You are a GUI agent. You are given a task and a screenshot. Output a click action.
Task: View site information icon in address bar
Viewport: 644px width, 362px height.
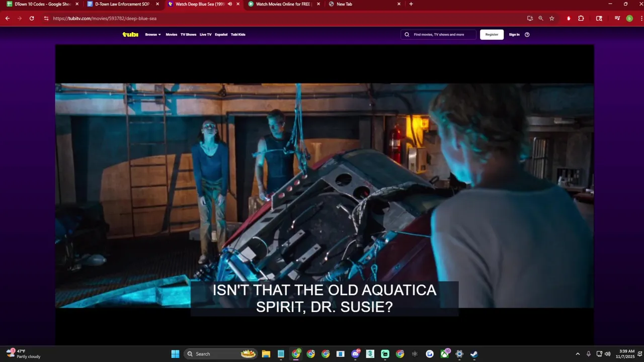[46, 18]
